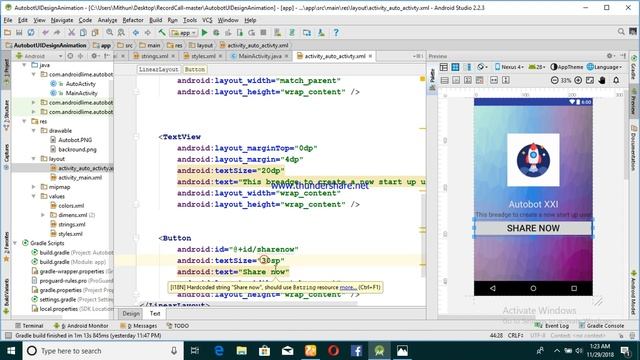The height and width of the screenshot is (360, 640).
Task: Open the Windows Start menu
Action: point(11,351)
